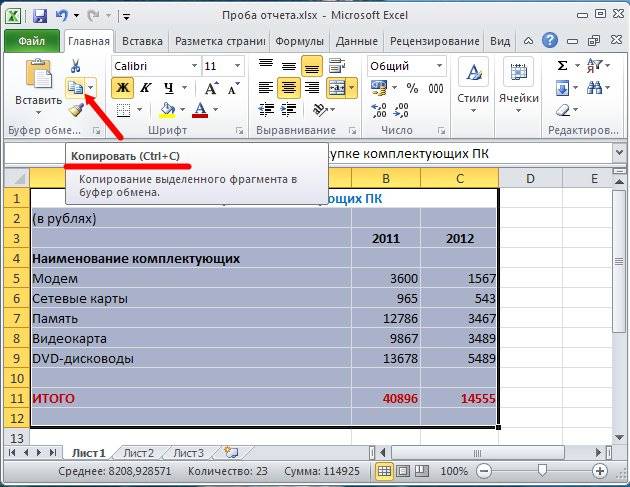Viewport: 630px width, 487px height.
Task: Toggle align text right
Action: (x=311, y=87)
